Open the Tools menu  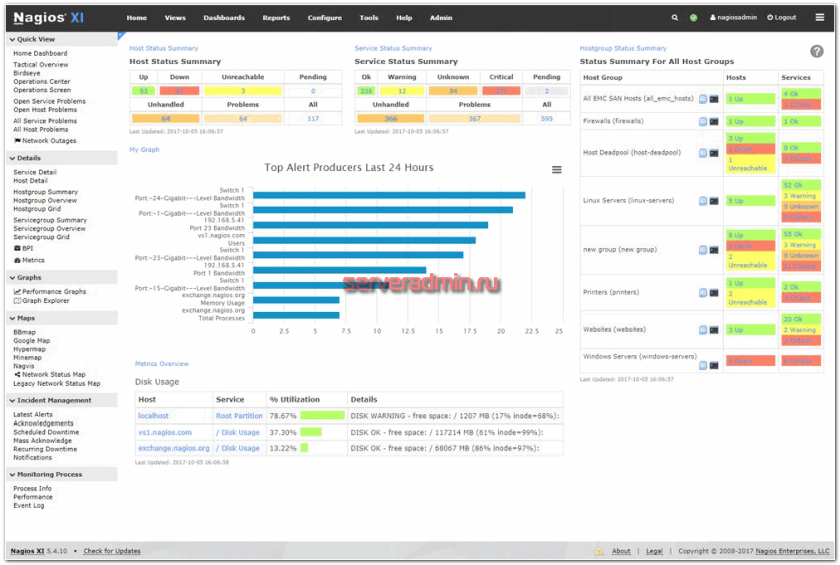point(369,18)
